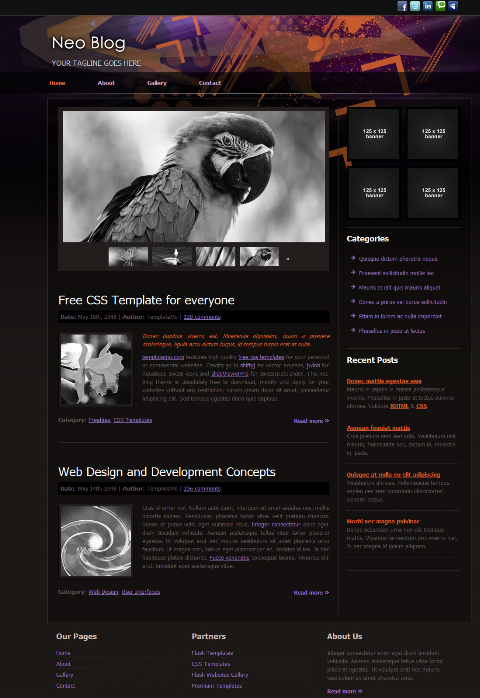Open the Contact menu item
This screenshot has height=698, width=480.
210,83
